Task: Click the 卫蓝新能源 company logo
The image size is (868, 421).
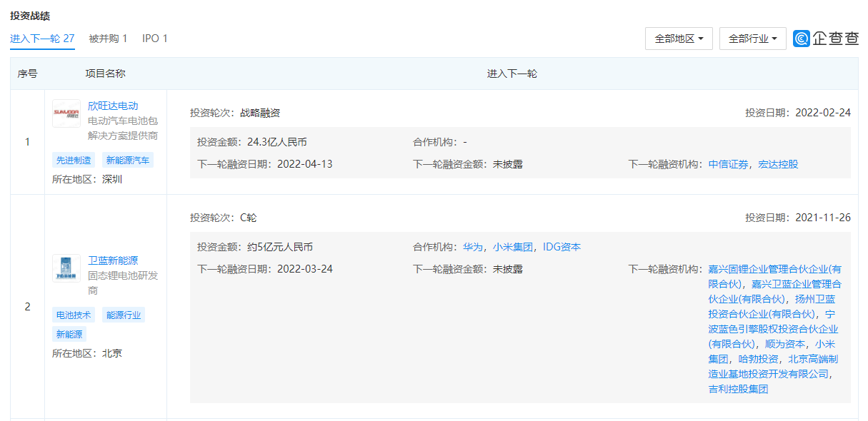Action: (66, 268)
